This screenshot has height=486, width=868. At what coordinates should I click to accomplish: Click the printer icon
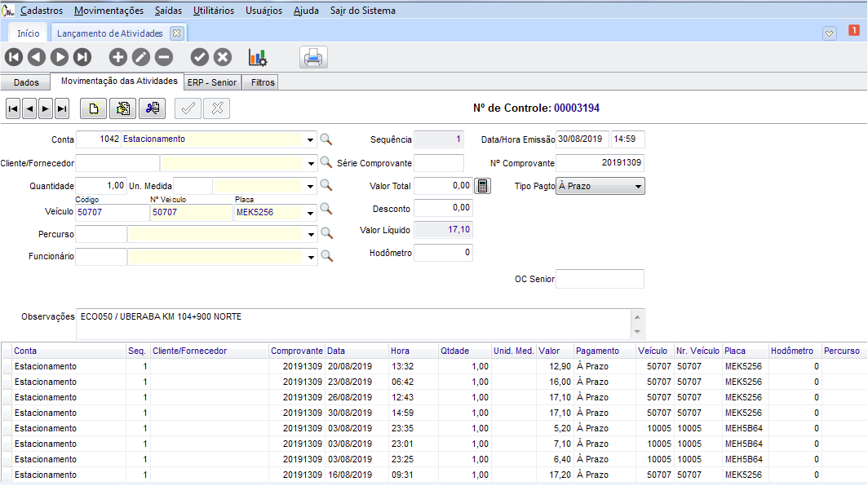[x=314, y=58]
